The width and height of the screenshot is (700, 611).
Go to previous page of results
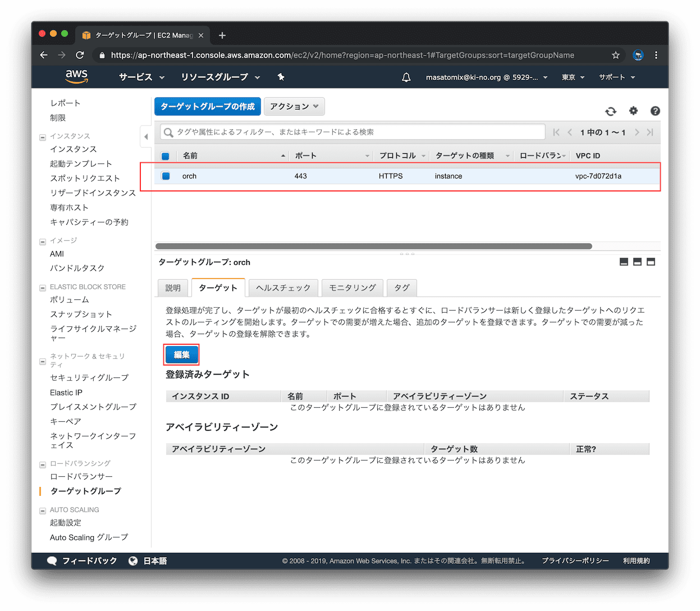pos(570,132)
